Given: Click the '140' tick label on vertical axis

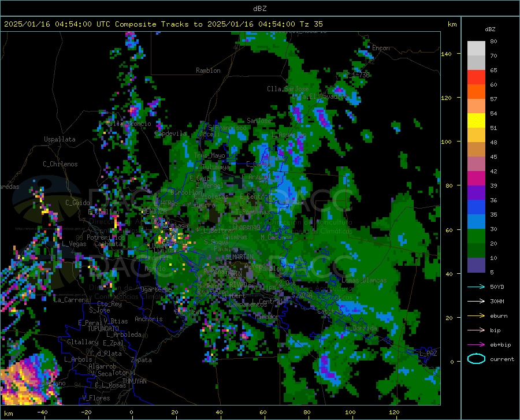Looking at the screenshot, I should (446, 54).
